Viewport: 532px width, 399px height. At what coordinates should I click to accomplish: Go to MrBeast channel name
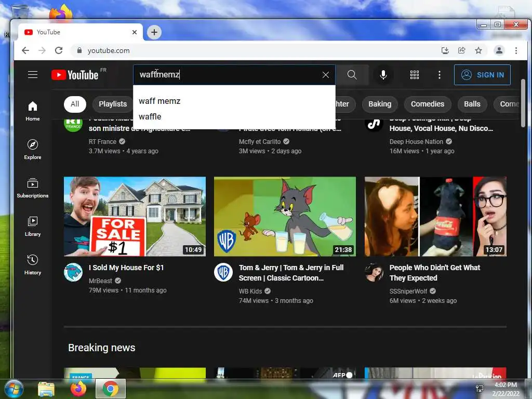click(x=100, y=281)
